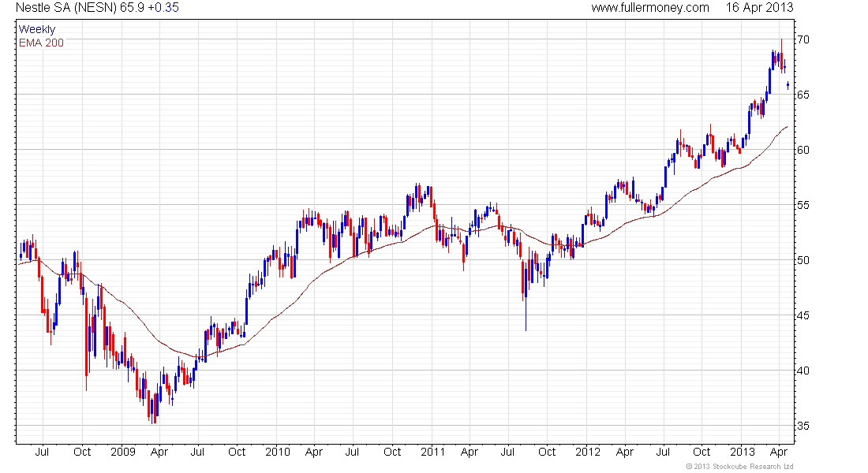Click the Stockcube Research Ltd copyright notice
This screenshot has height=473, width=868.
(x=739, y=467)
